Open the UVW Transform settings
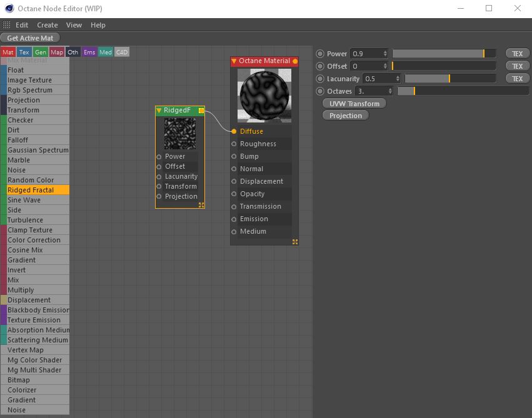 pyautogui.click(x=353, y=103)
